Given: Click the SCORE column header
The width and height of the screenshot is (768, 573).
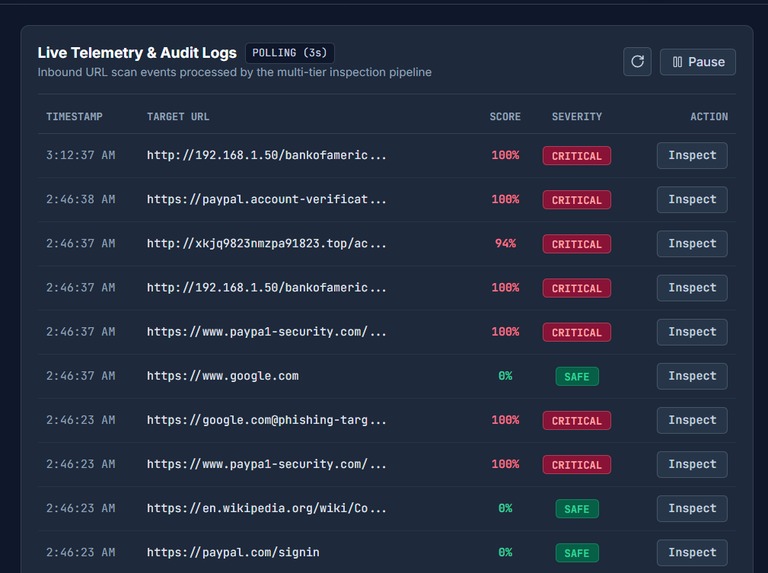Looking at the screenshot, I should click(x=505, y=117).
